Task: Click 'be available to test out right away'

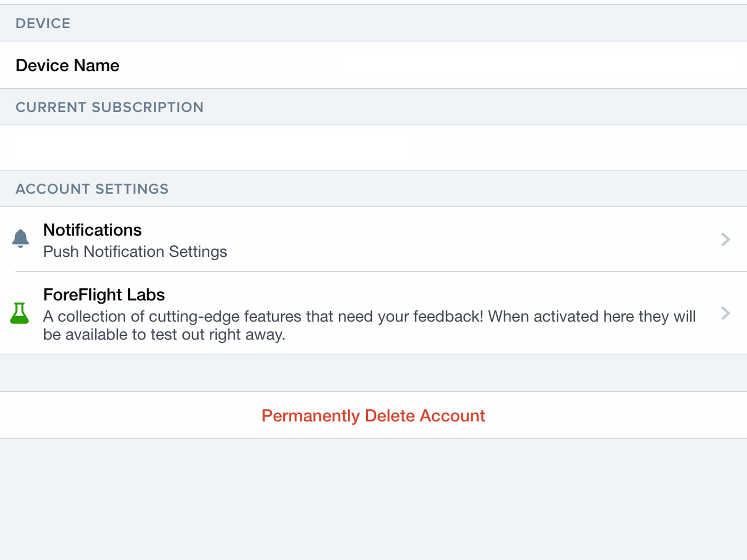Action: [x=164, y=335]
